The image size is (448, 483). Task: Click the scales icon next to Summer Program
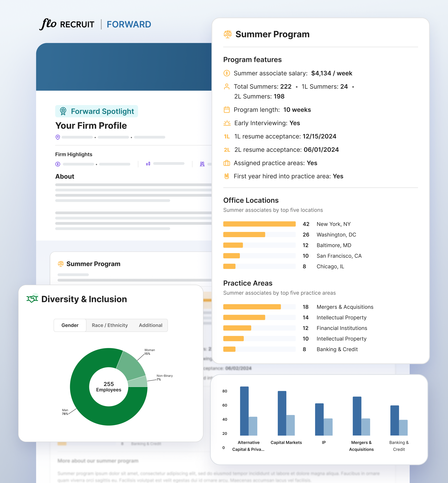[227, 34]
